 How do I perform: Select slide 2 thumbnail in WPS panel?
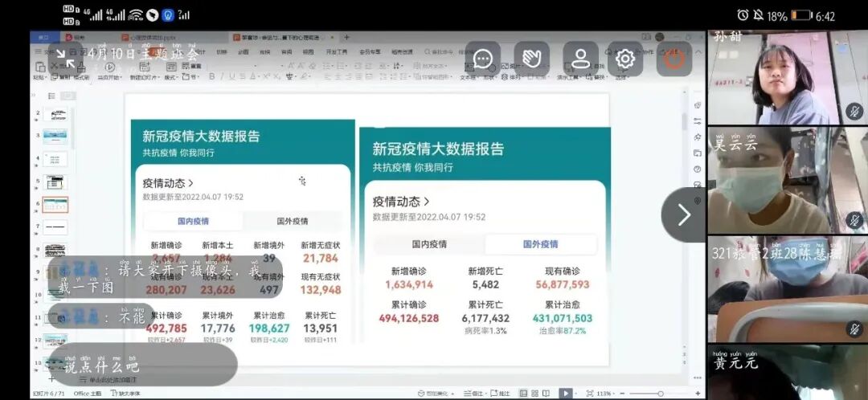click(55, 115)
